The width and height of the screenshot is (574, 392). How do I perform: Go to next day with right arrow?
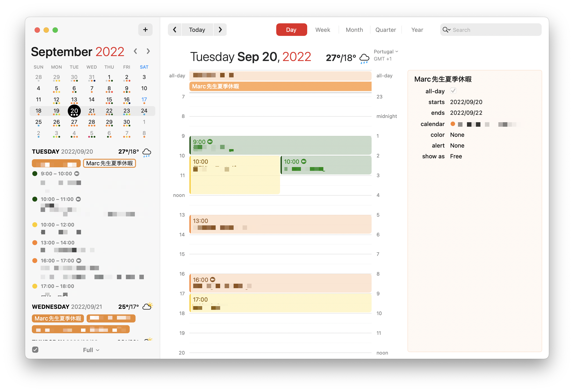click(220, 30)
